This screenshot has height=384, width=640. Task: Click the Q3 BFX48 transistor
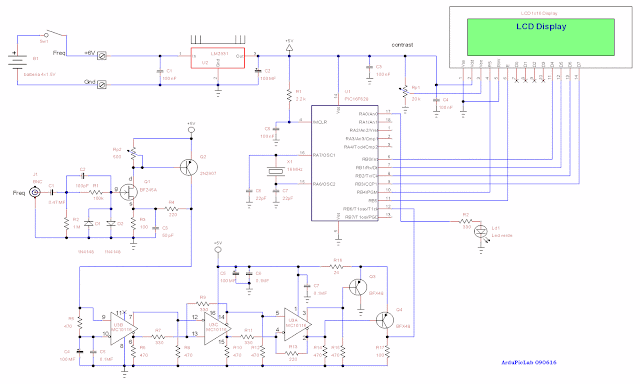pos(358,288)
